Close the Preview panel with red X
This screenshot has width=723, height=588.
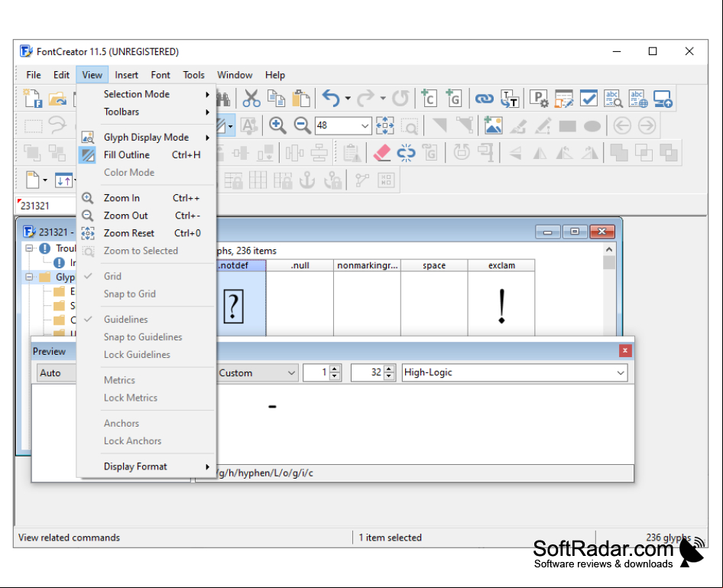pyautogui.click(x=624, y=351)
